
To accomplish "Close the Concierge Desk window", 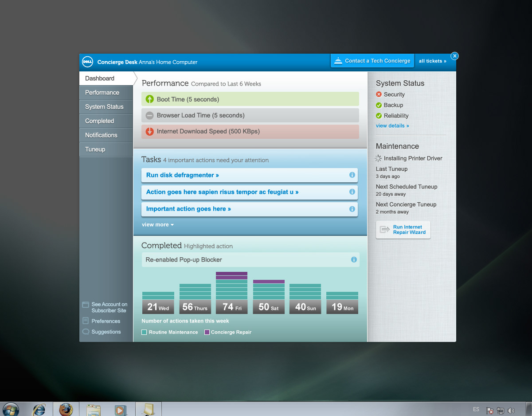I will pyautogui.click(x=454, y=56).
